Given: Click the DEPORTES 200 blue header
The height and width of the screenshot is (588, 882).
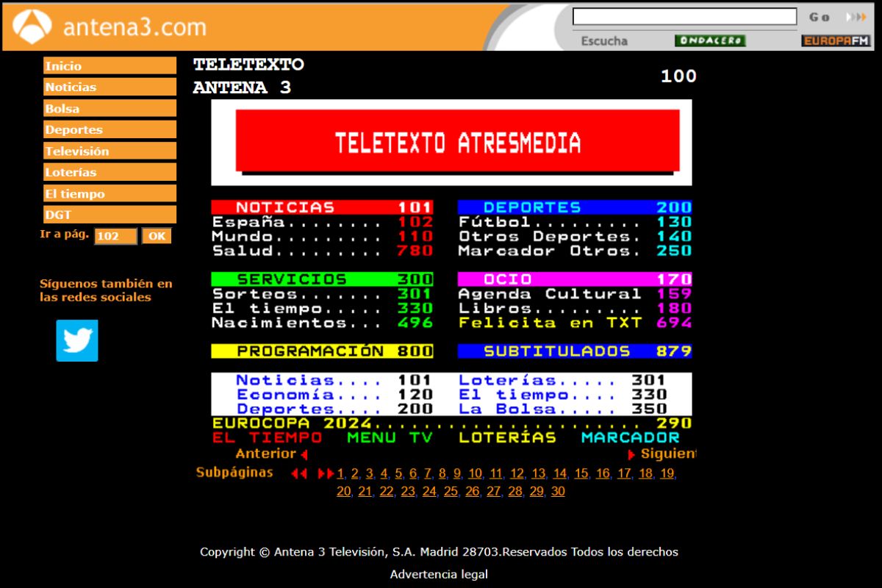Looking at the screenshot, I should click(x=575, y=207).
